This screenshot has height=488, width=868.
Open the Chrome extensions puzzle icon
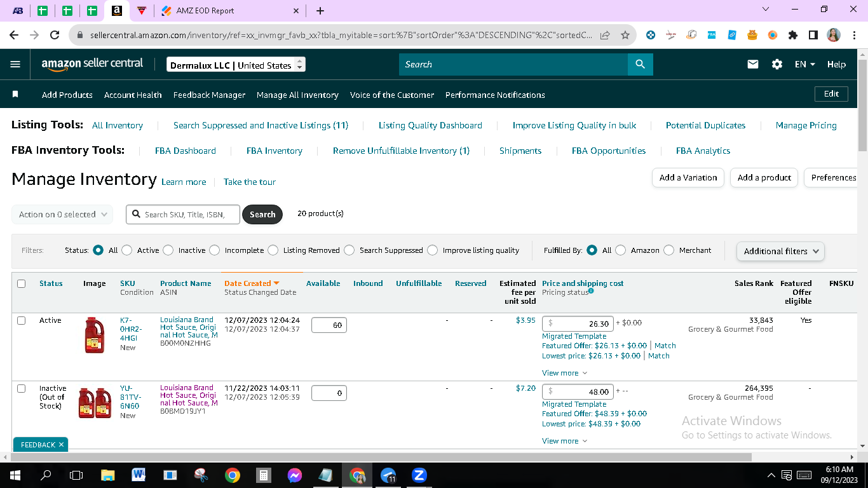click(793, 36)
